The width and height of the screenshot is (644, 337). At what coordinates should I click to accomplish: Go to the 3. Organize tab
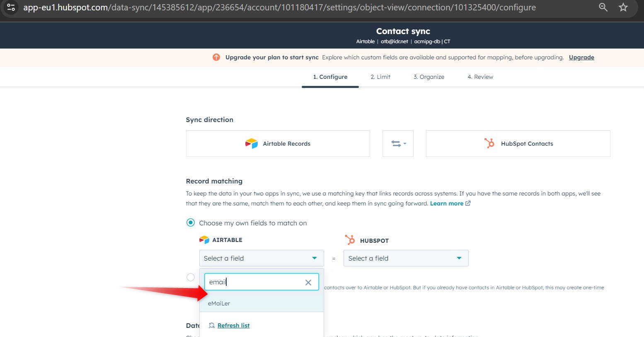coord(429,77)
